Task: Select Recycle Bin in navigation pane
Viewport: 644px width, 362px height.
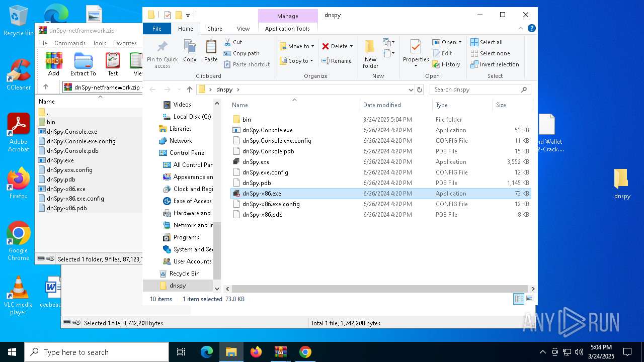Action: 184,274
